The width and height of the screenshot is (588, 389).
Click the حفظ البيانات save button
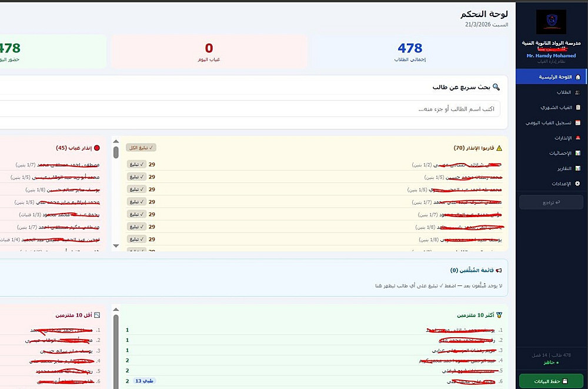(551, 381)
